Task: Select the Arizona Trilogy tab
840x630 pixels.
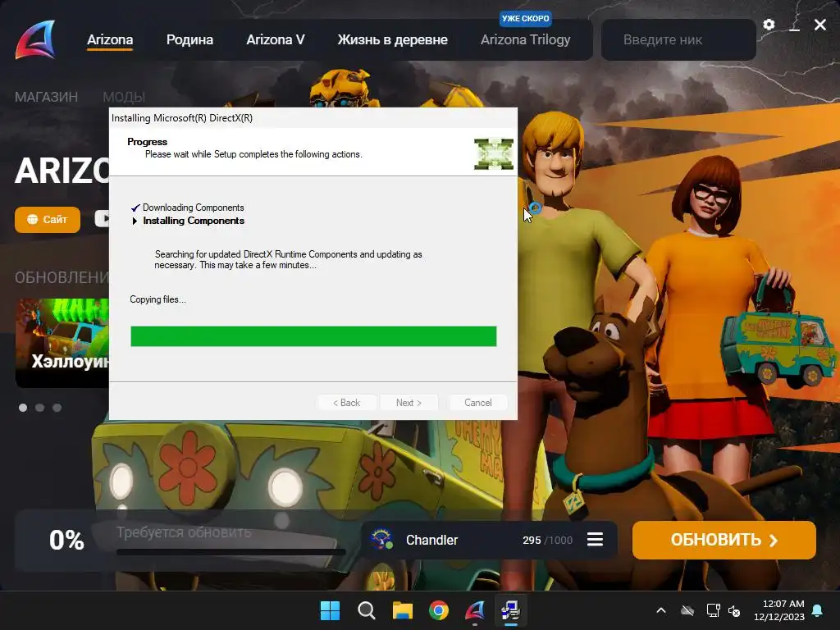Action: tap(526, 39)
